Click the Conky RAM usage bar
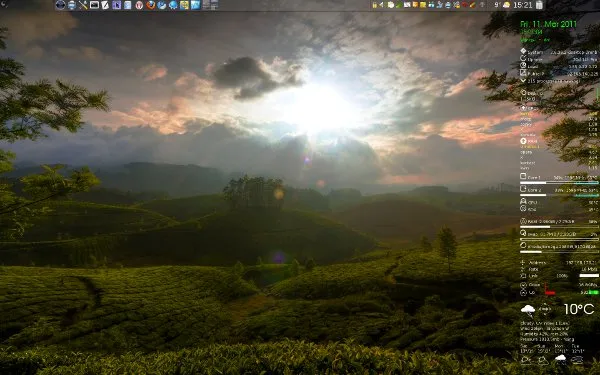The image size is (600, 375). 559,227
